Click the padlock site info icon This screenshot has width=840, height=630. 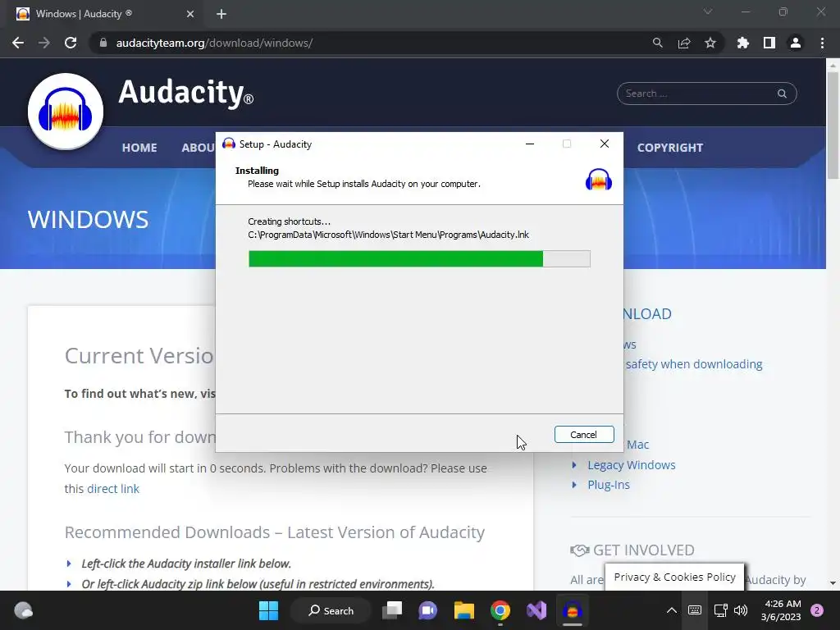click(103, 43)
